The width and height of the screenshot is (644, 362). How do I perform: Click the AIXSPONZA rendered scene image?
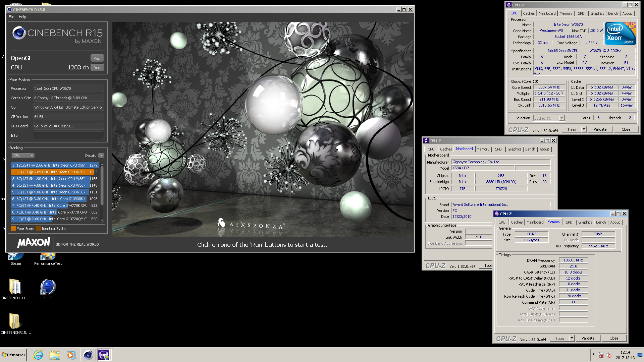tap(263, 129)
